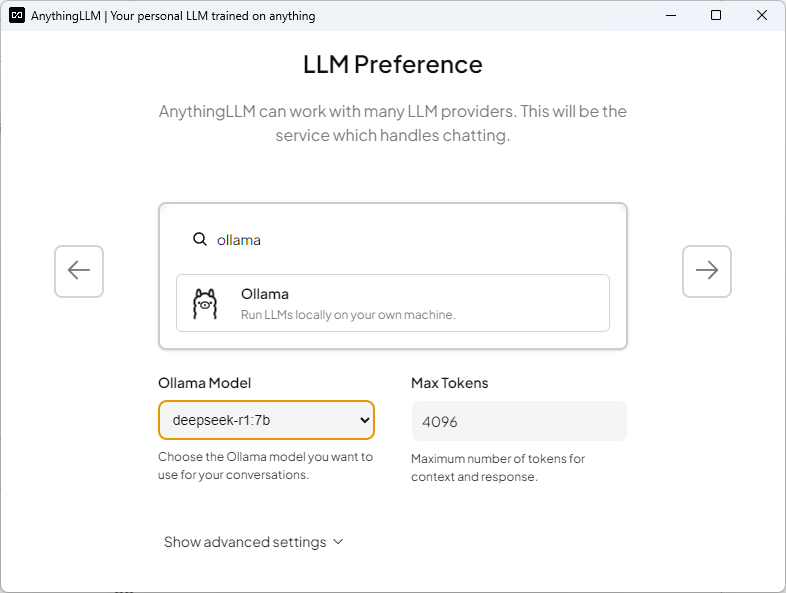Click 'Run LLMs locally on your own machine.' text
Viewport: 786px width, 593px height.
348,315
